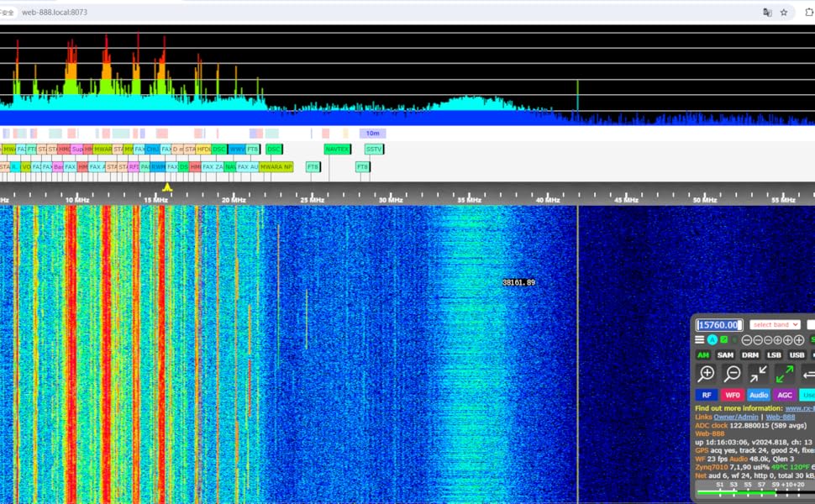Click the cyan circled A icon
Screen dimensions: 815x504
[712, 340]
